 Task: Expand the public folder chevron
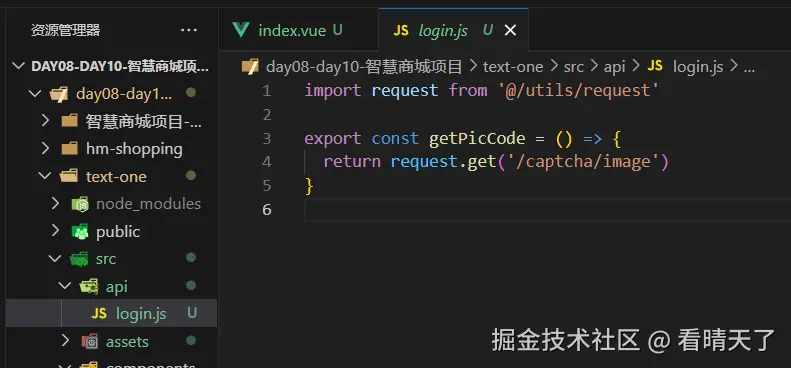tap(55, 231)
